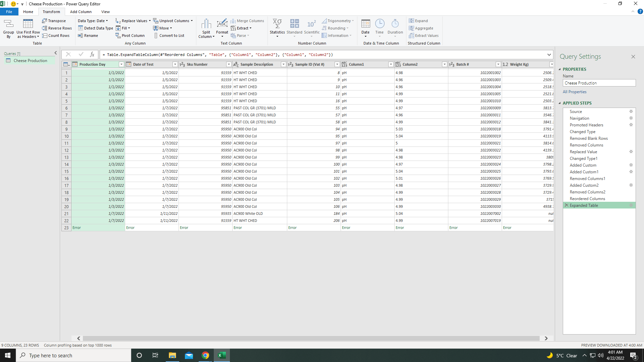The width and height of the screenshot is (644, 362).
Task: Select the Removed Blank Rows step
Action: click(589, 138)
